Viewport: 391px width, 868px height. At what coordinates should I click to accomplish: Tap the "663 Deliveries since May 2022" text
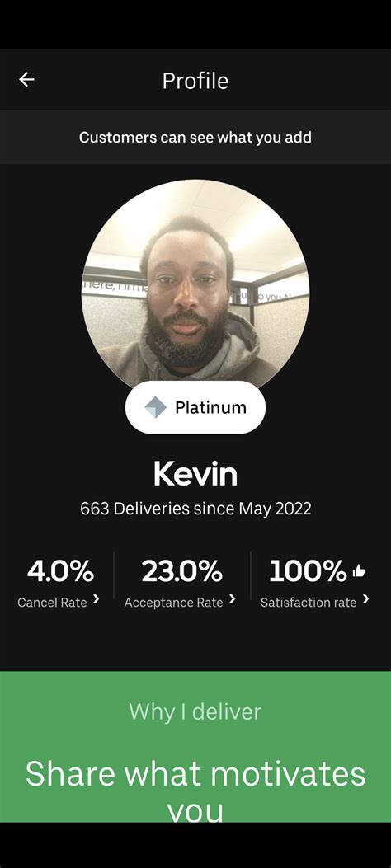(195, 509)
